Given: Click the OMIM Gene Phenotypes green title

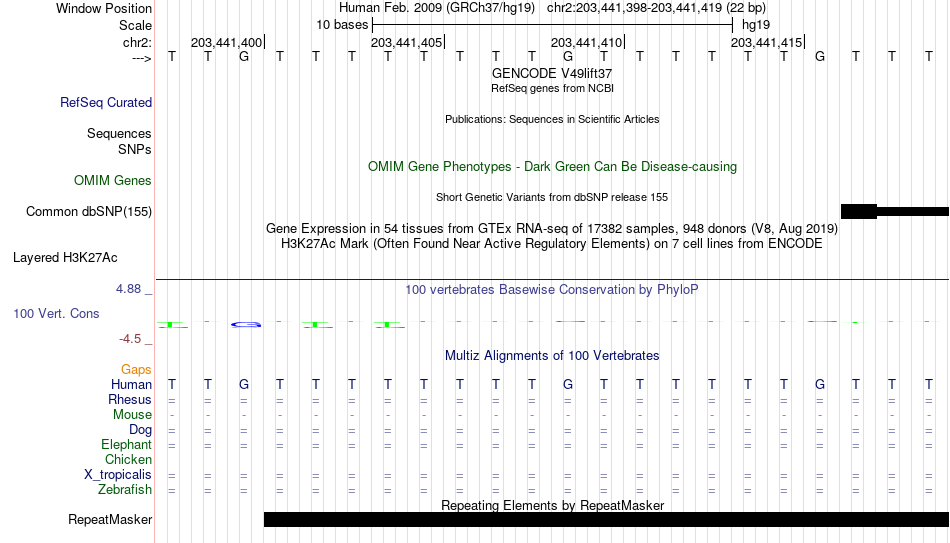Looking at the screenshot, I should click(x=553, y=167).
